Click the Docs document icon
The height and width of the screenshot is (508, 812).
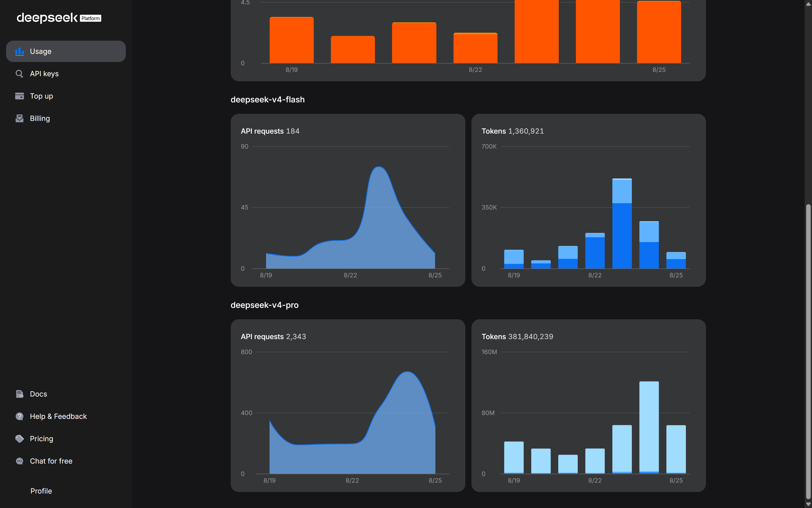pos(20,394)
